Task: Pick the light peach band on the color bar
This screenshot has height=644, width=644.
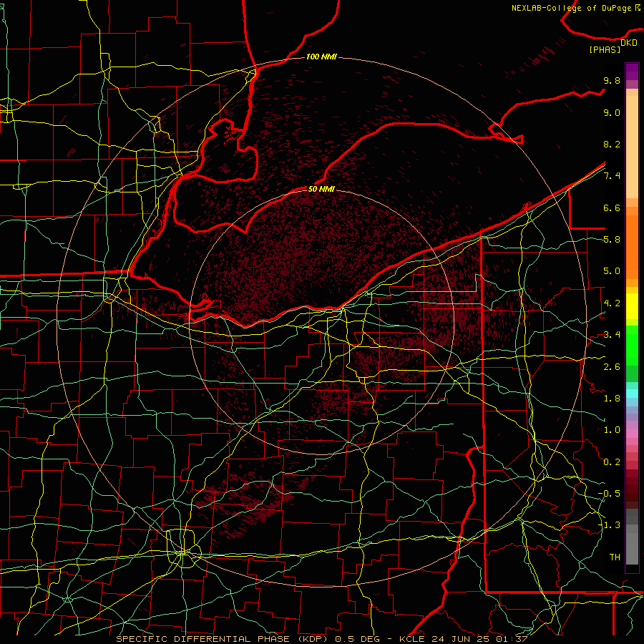Action: (x=632, y=148)
